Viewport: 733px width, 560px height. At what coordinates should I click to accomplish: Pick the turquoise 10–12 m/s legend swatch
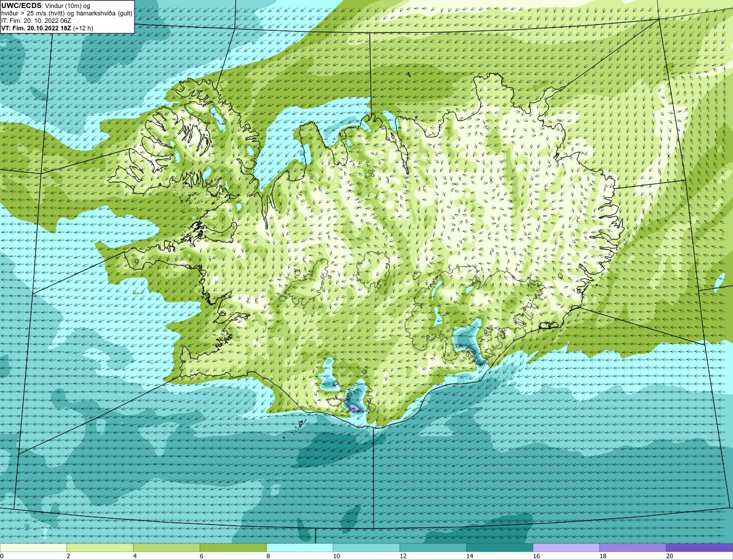pyautogui.click(x=366, y=547)
